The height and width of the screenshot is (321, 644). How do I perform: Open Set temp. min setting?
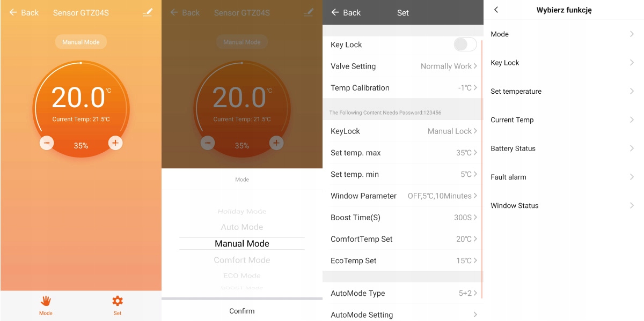click(x=402, y=174)
